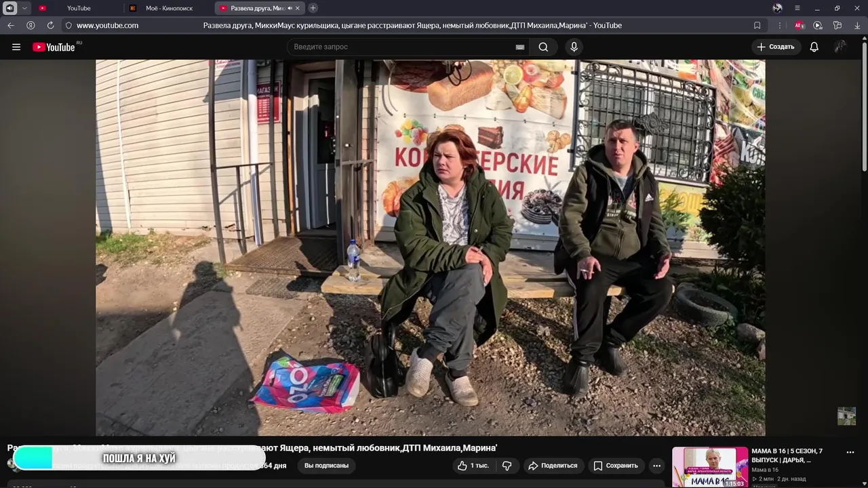Viewport: 868px width, 488px height.
Task: Open the YouTube account avatar menu
Action: pyautogui.click(x=840, y=47)
